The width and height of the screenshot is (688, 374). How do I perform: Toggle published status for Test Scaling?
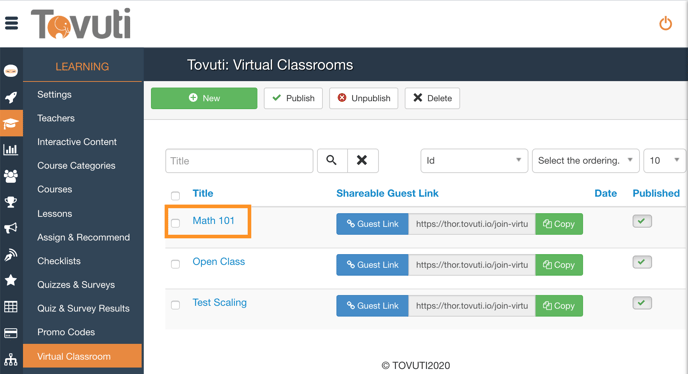pos(642,303)
